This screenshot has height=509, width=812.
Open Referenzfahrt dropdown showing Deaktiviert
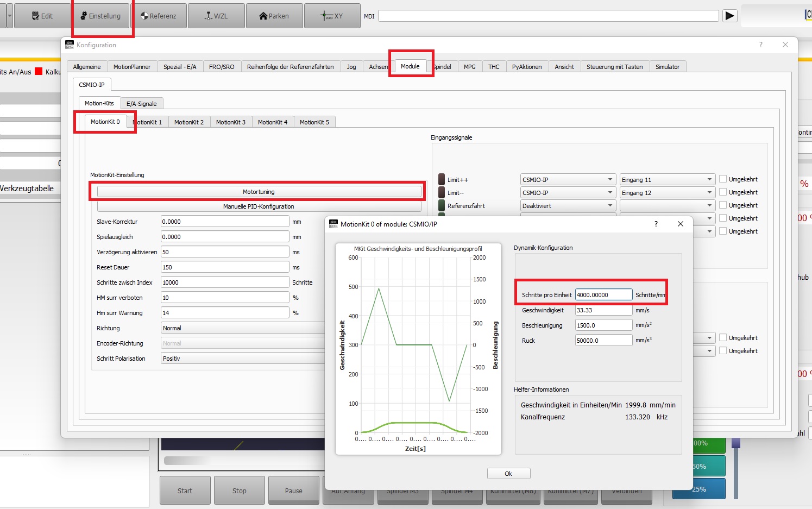pos(568,206)
